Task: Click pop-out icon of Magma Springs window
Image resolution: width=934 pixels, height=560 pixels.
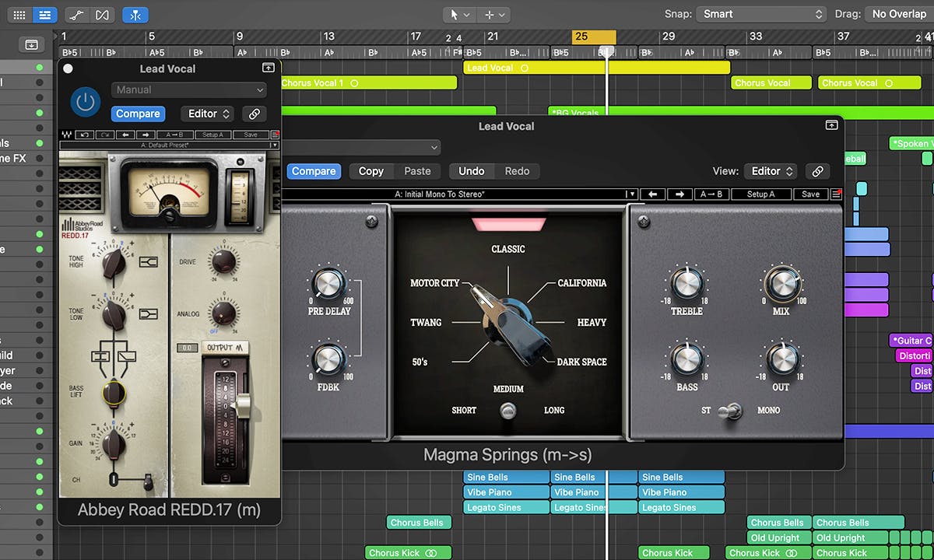Action: tap(831, 124)
